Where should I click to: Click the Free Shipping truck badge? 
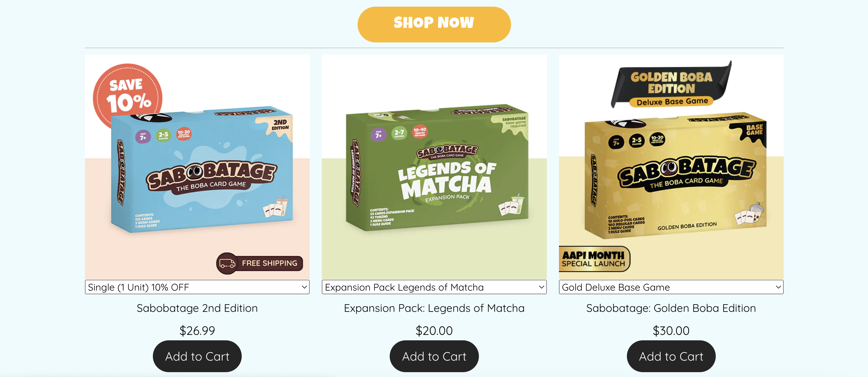click(x=259, y=263)
